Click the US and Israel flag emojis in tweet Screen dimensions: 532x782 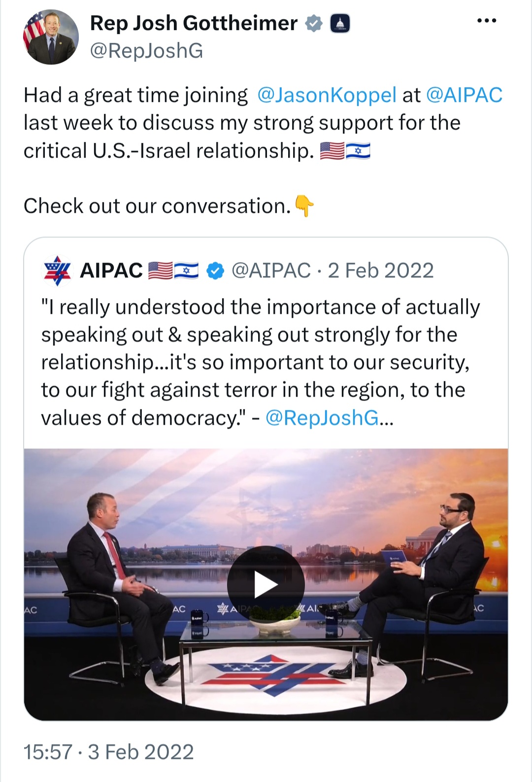click(345, 151)
